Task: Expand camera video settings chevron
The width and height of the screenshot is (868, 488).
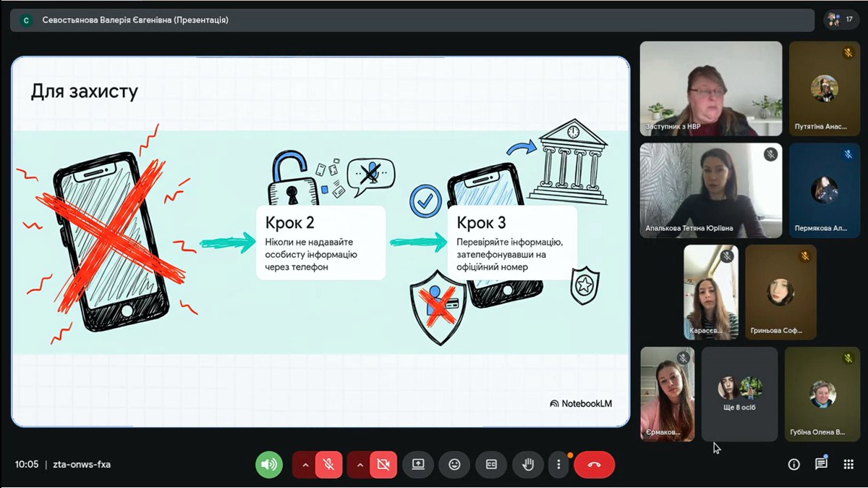Action: [359, 465]
